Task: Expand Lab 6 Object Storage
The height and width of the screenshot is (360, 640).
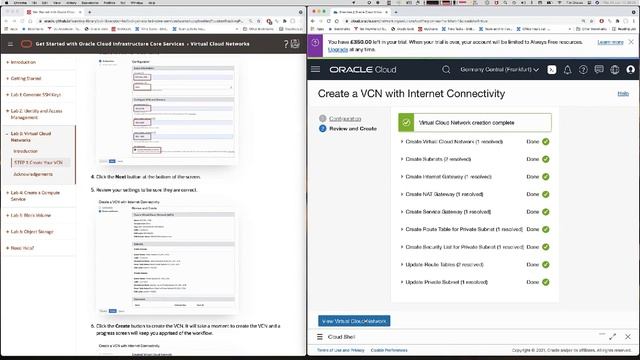Action: coord(32,231)
